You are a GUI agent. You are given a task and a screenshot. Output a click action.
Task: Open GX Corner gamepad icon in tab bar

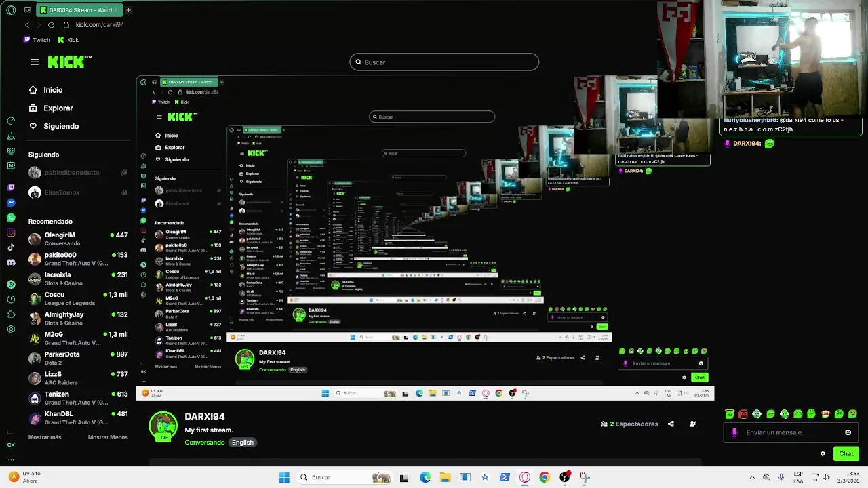[27, 10]
